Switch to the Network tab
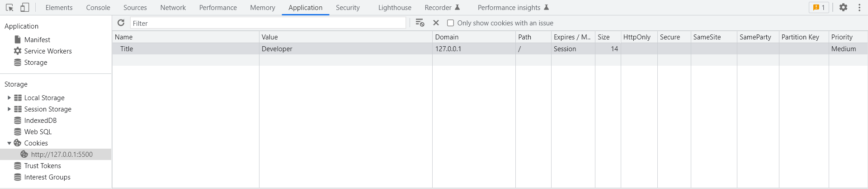 [173, 8]
